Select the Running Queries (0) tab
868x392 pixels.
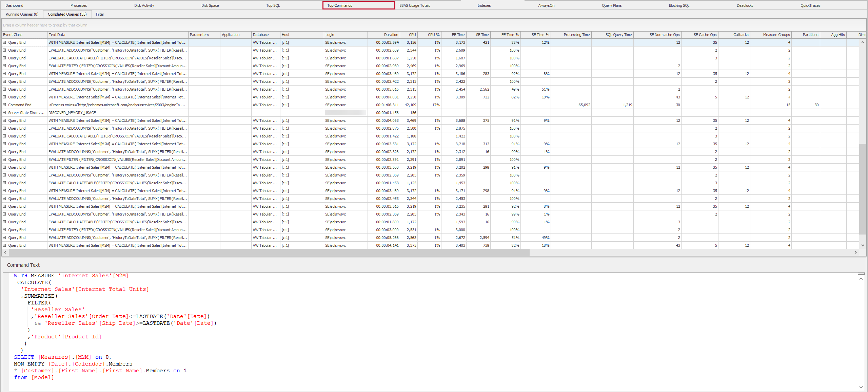pyautogui.click(x=22, y=14)
